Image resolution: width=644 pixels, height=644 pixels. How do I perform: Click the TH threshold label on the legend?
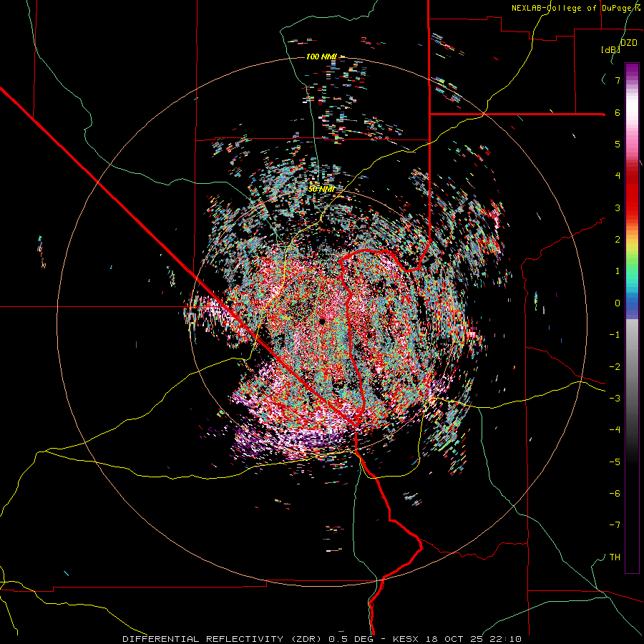[615, 557]
